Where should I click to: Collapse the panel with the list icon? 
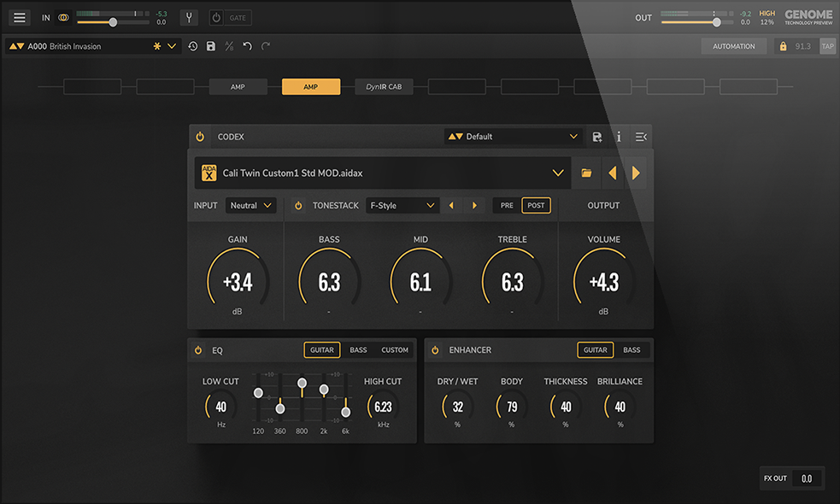(x=641, y=138)
